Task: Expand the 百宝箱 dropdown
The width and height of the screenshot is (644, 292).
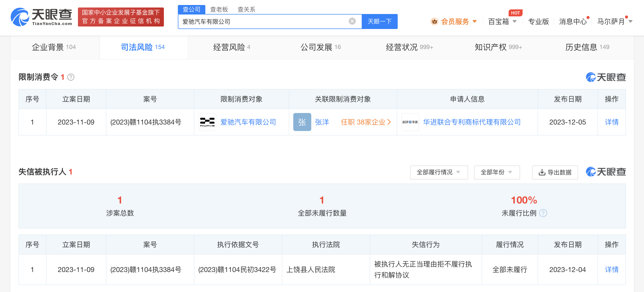Action: pos(515,21)
